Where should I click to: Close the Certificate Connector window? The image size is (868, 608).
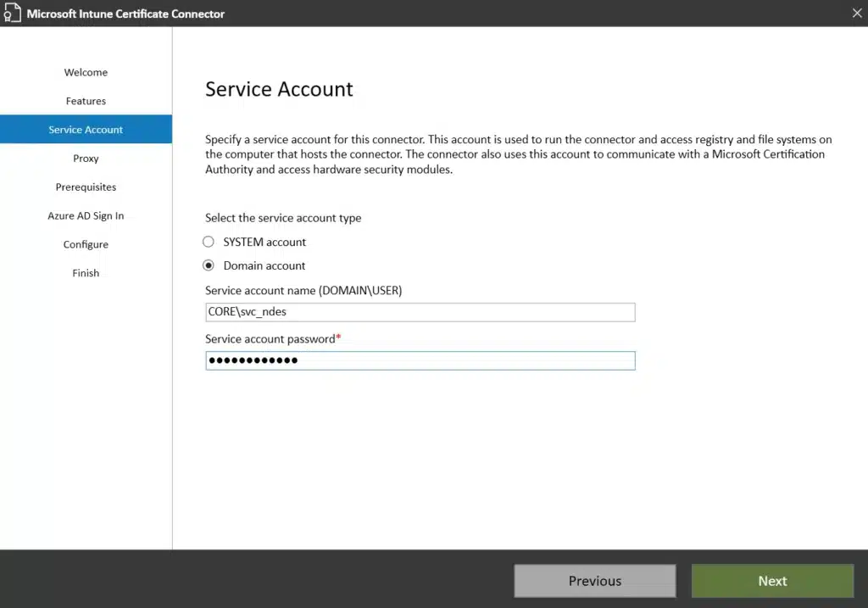point(855,13)
